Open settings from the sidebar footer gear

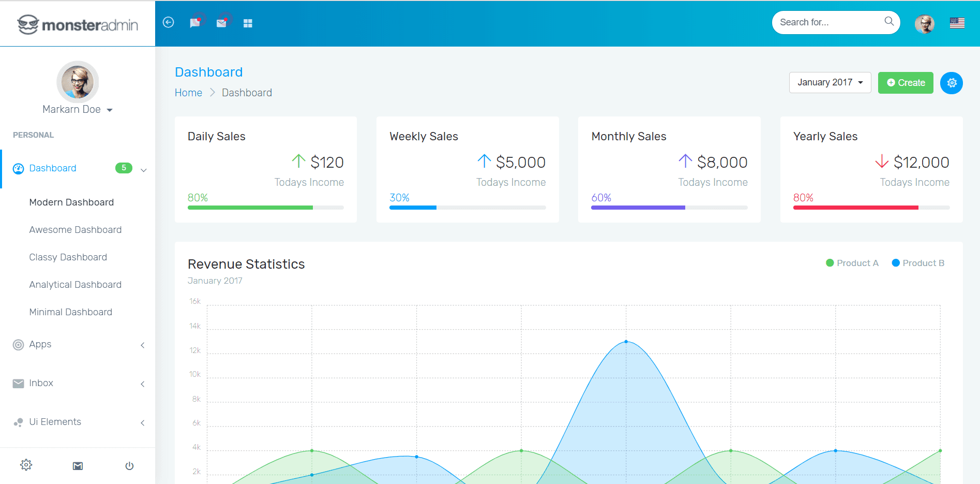click(26, 465)
